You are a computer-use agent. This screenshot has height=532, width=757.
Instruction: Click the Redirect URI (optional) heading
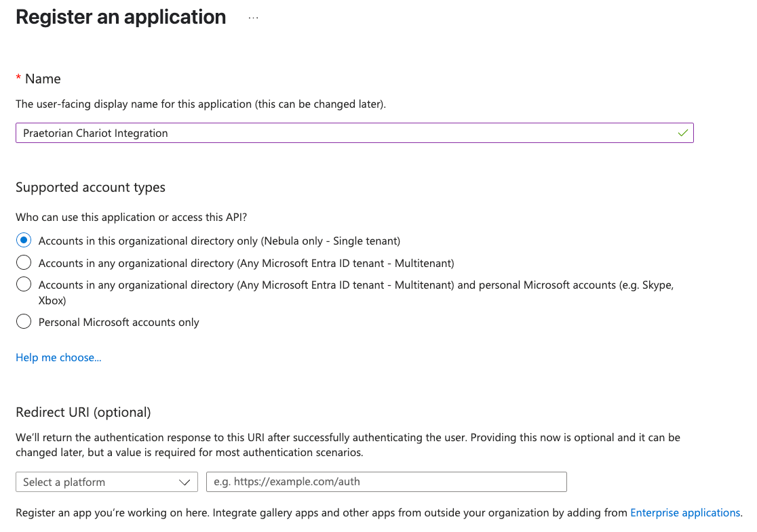(83, 412)
